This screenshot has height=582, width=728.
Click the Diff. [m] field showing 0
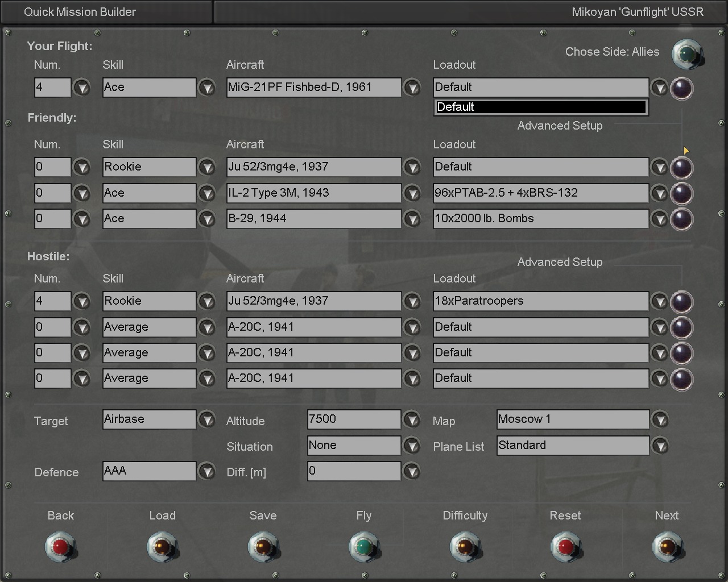[354, 471]
